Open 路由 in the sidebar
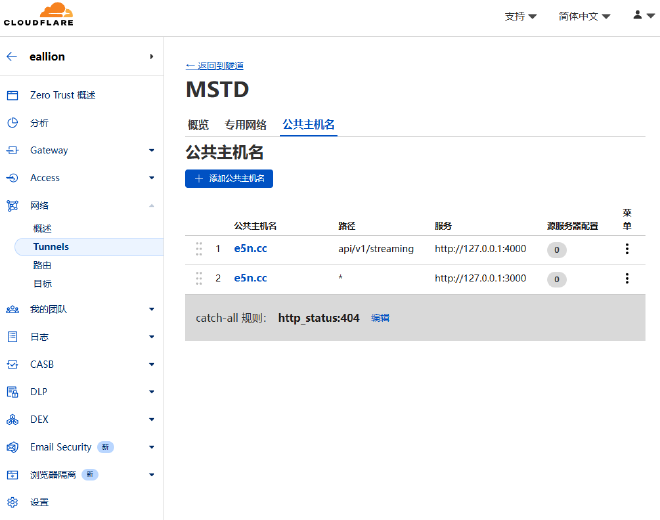 [42, 265]
